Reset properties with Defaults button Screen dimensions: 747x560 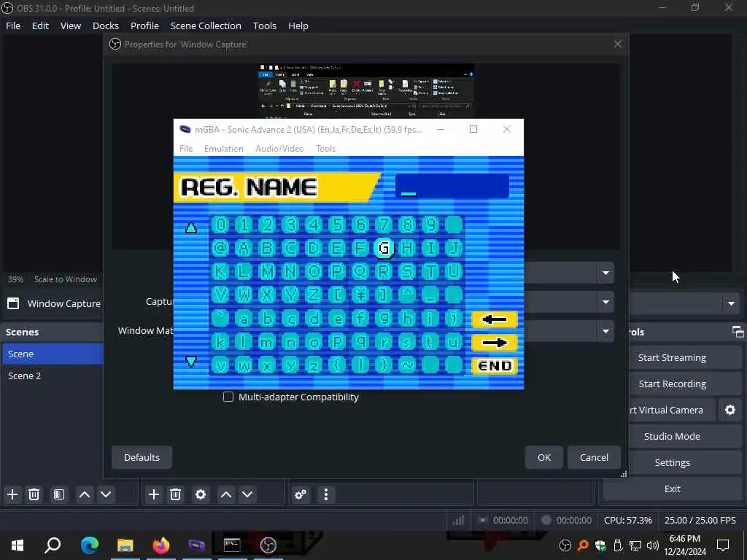[x=142, y=457]
